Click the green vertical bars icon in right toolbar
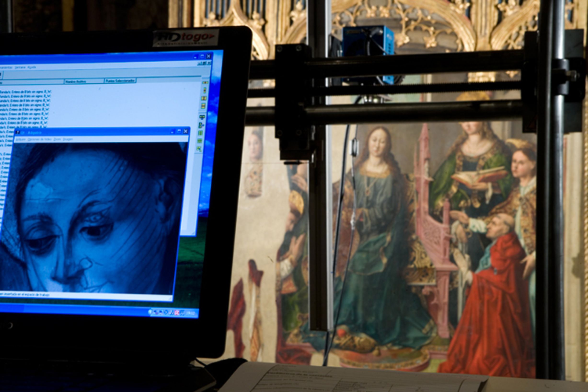The height and width of the screenshot is (392, 588). tap(201, 133)
